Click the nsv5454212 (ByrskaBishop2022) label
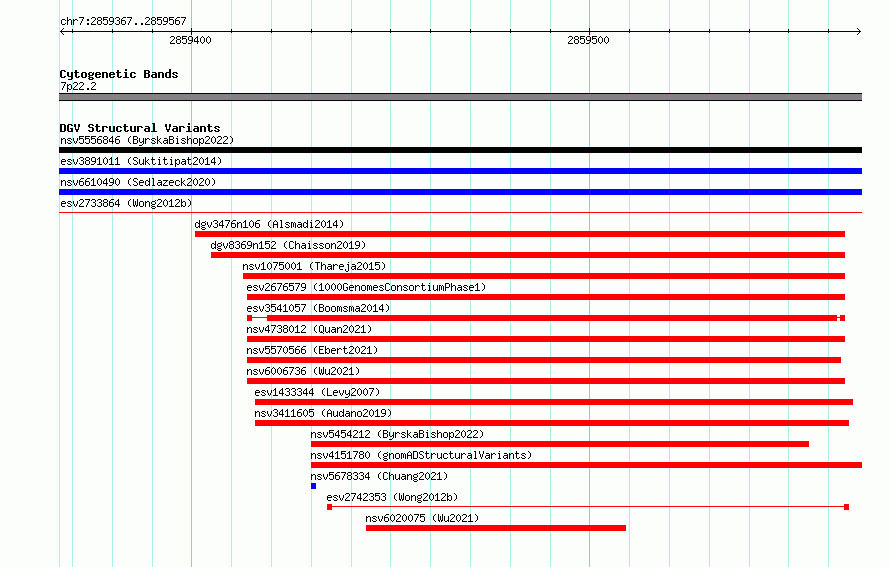The width and height of the screenshot is (890, 567). click(397, 434)
